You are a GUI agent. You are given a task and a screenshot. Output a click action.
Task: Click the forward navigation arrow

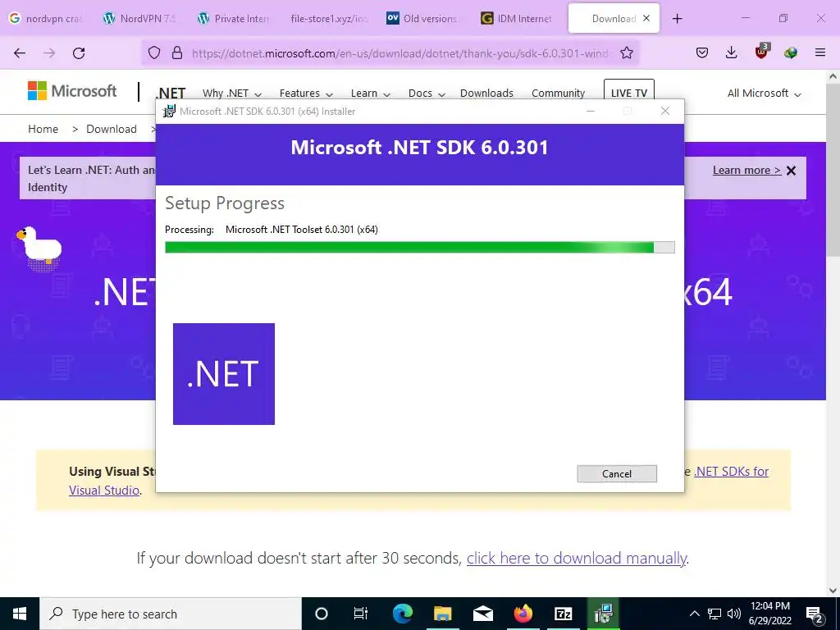pos(49,53)
